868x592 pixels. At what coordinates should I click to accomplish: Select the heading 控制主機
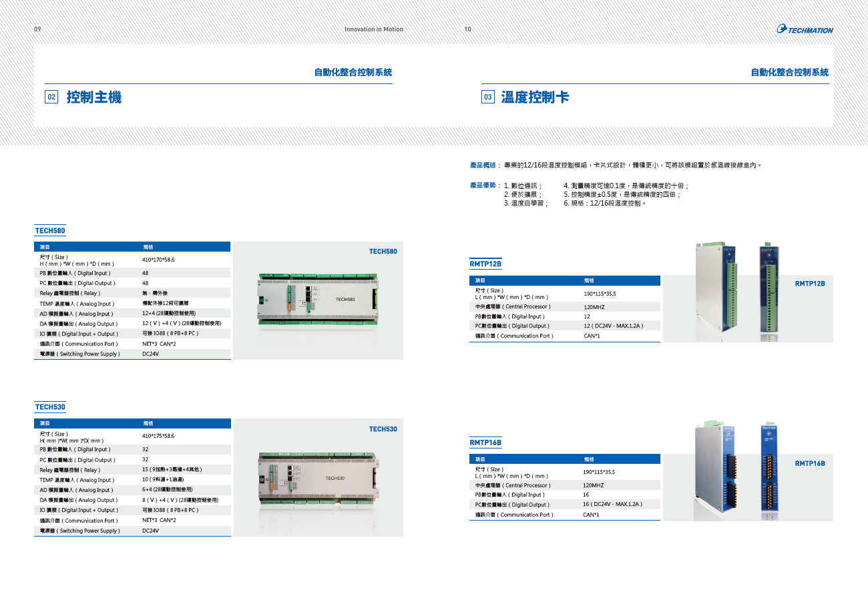(x=94, y=97)
